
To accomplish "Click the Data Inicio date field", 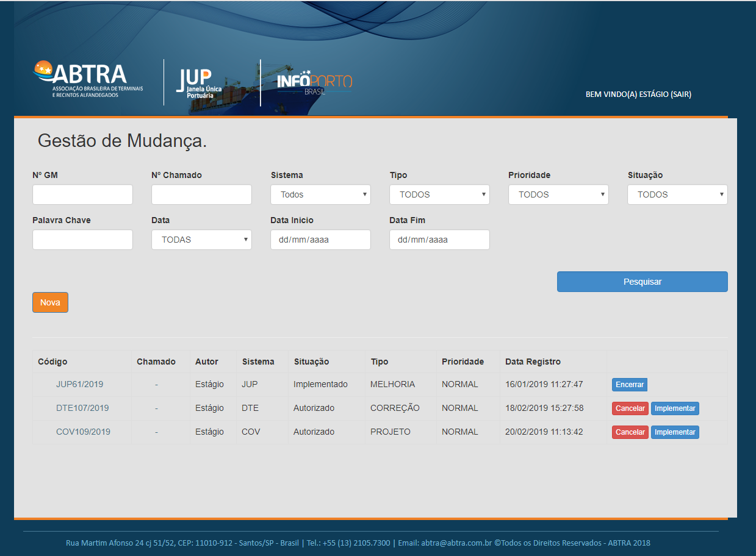I will (x=320, y=239).
